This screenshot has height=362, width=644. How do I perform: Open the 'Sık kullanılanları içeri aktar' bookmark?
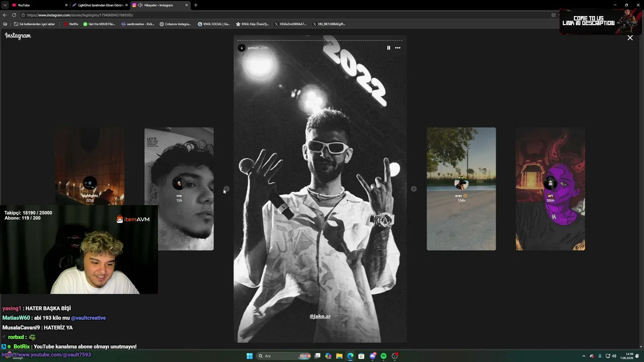(x=34, y=24)
